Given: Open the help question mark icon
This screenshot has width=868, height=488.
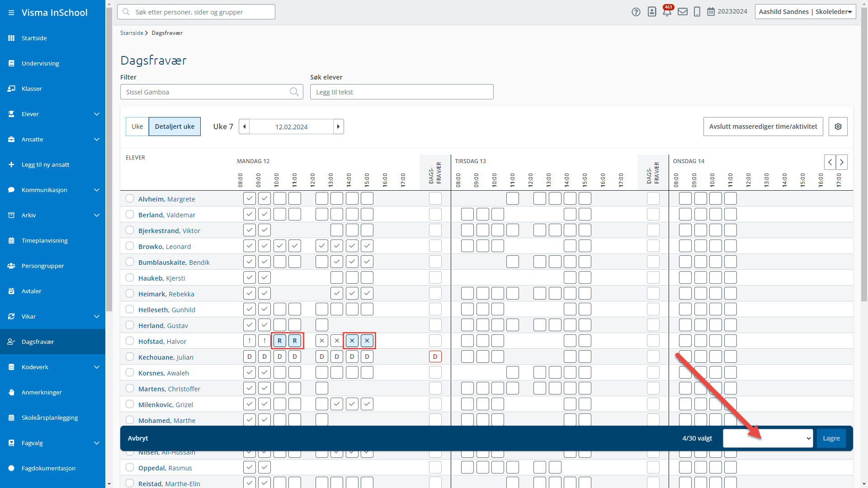Looking at the screenshot, I should click(636, 12).
